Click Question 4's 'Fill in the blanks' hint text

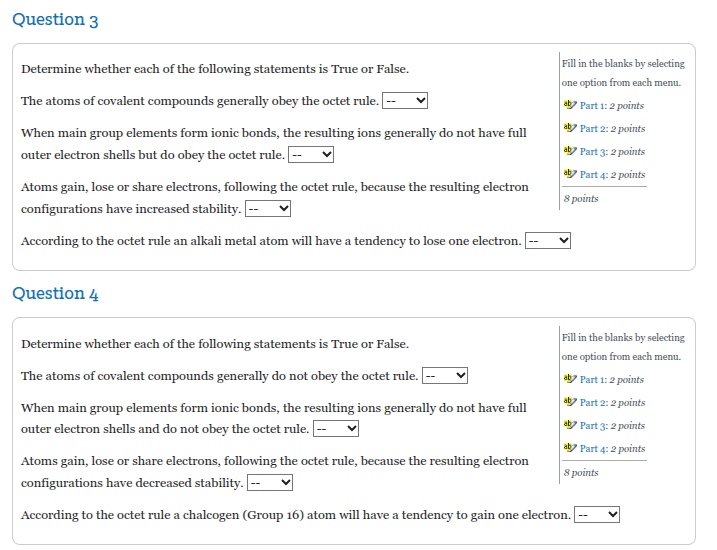click(x=623, y=347)
